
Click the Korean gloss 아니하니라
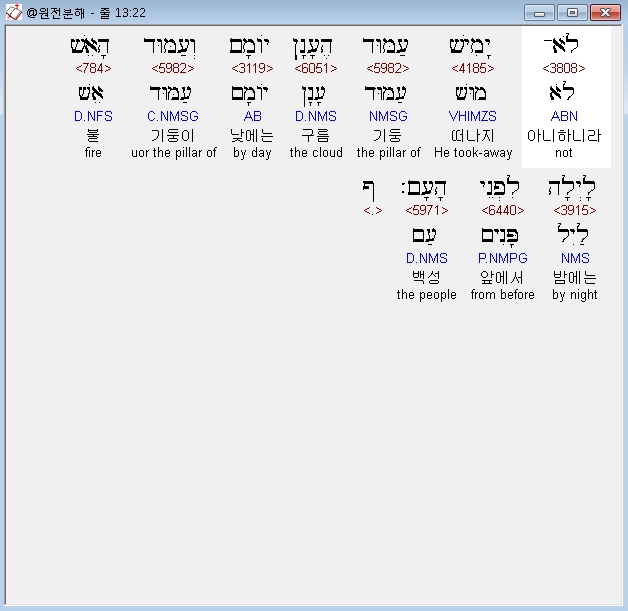pyautogui.click(x=564, y=136)
